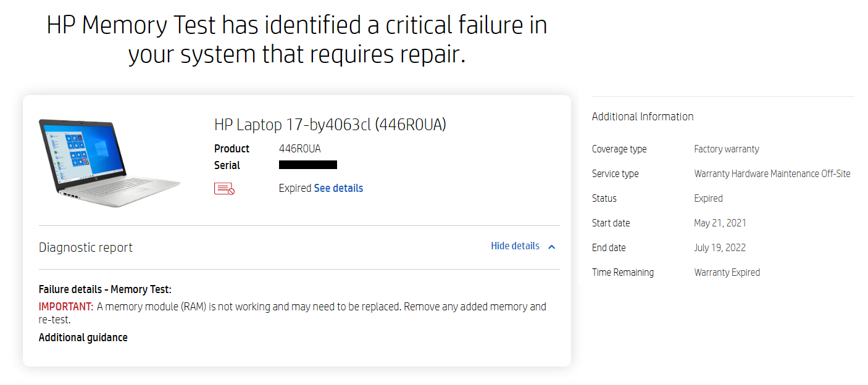This screenshot has width=868, height=385.
Task: Toggle the Hide details control
Action: click(x=515, y=246)
